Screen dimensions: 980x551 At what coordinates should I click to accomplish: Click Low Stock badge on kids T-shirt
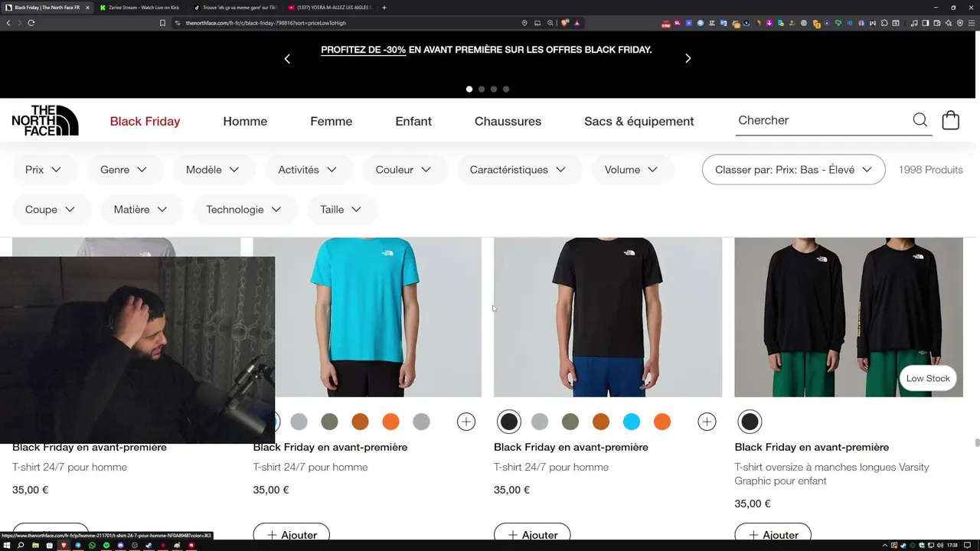[928, 378]
